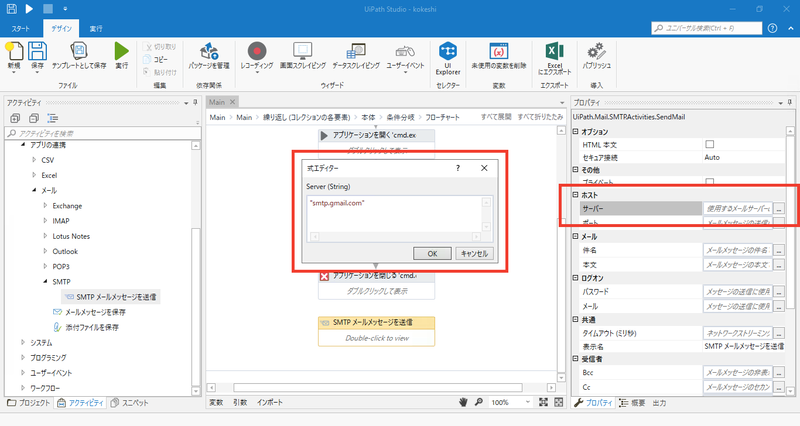Close the Main document tab
The width and height of the screenshot is (800, 426).
232,102
